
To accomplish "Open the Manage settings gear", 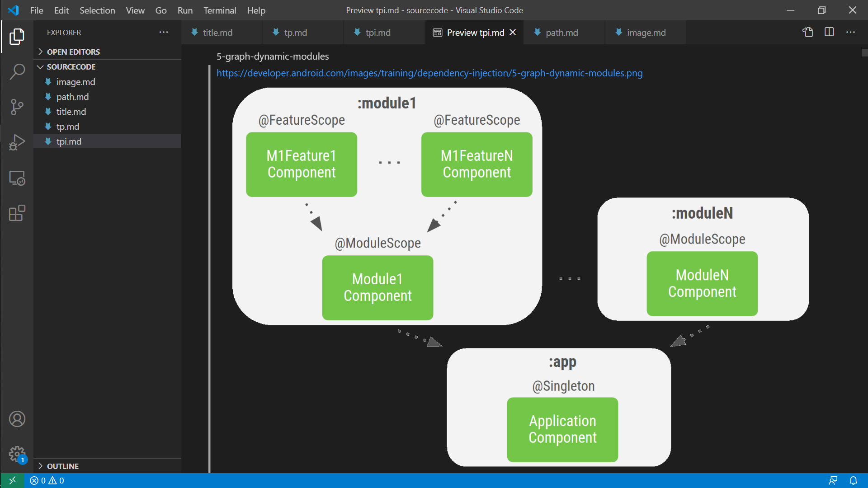I will pos(17,454).
